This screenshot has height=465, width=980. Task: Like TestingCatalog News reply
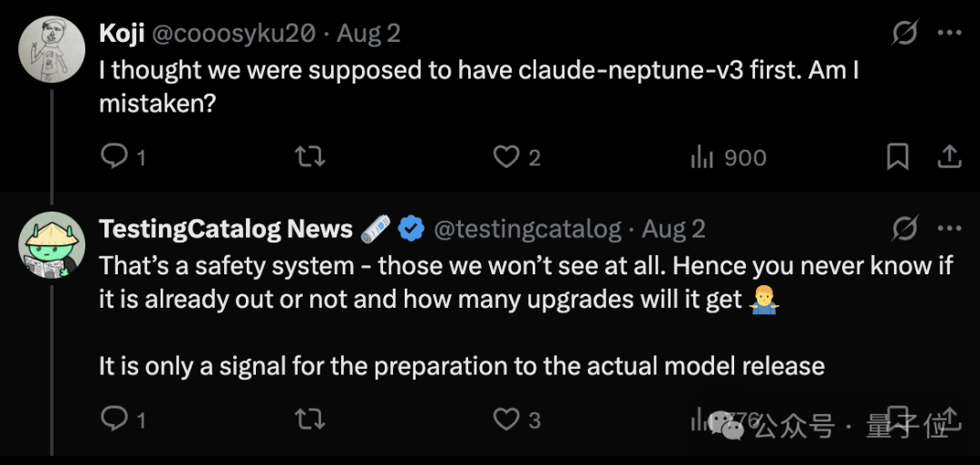516,420
